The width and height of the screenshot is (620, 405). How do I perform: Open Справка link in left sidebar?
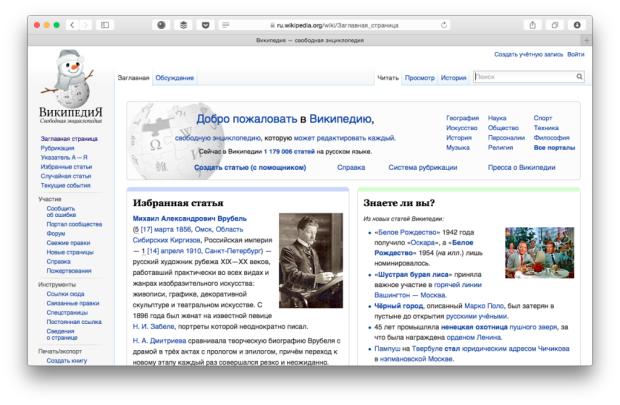tap(59, 261)
